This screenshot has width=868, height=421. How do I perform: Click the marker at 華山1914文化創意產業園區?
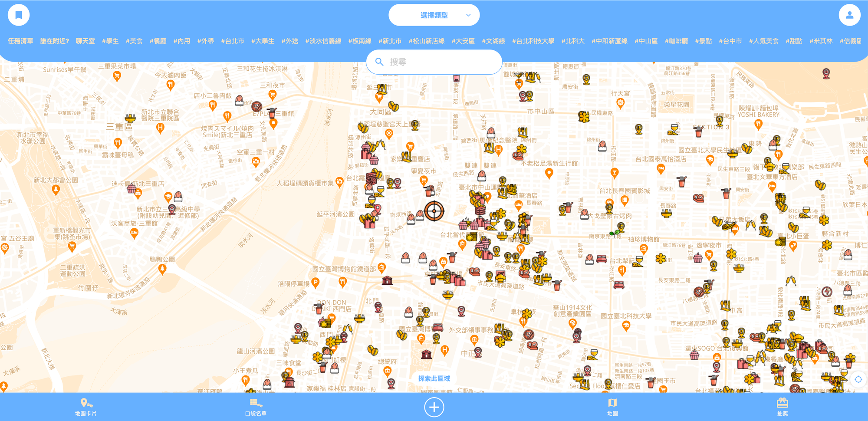pyautogui.click(x=572, y=323)
